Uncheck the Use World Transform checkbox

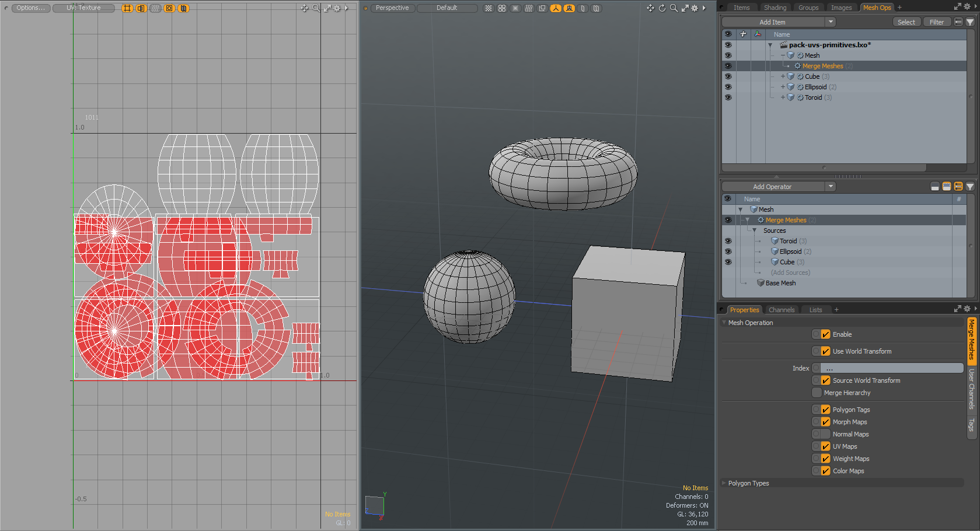pos(825,351)
